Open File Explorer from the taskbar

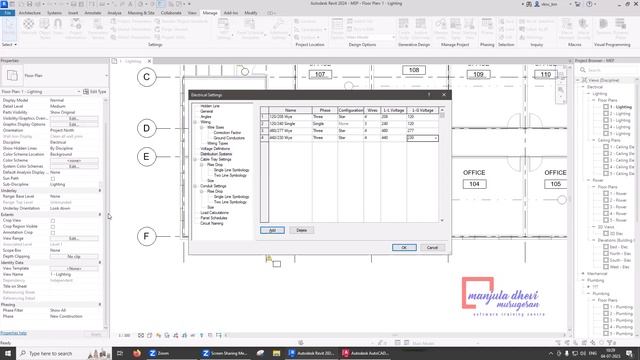point(276,353)
